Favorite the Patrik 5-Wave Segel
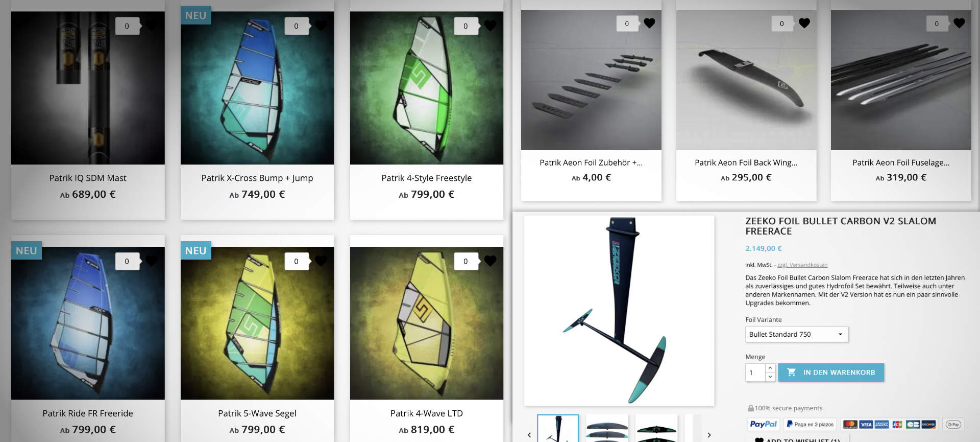Screen dimensions: 980x442 pos(321,261)
